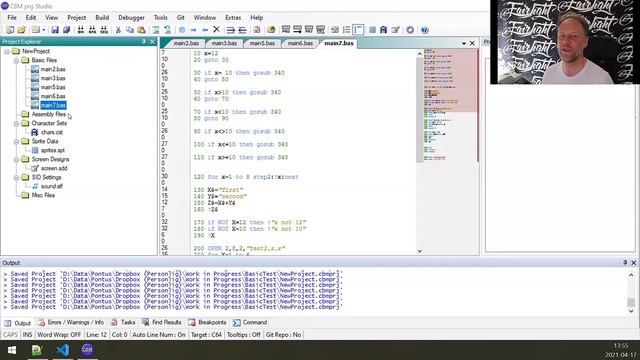This screenshot has height=360, width=640.
Task: Click the black X toolbar icon
Action: coord(216,29)
